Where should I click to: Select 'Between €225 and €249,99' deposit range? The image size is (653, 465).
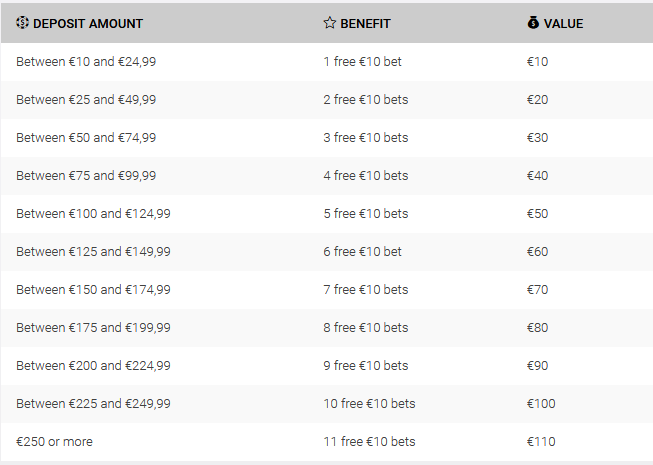93,404
